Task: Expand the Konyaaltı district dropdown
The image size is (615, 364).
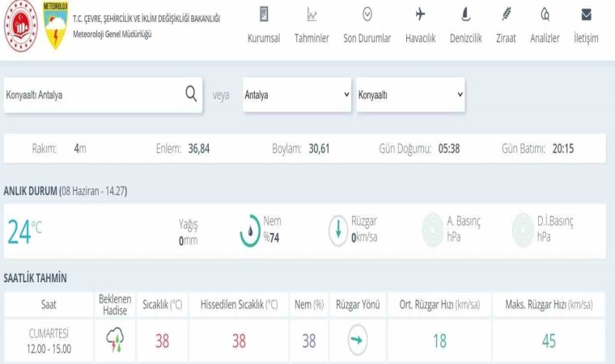Action: [x=410, y=95]
